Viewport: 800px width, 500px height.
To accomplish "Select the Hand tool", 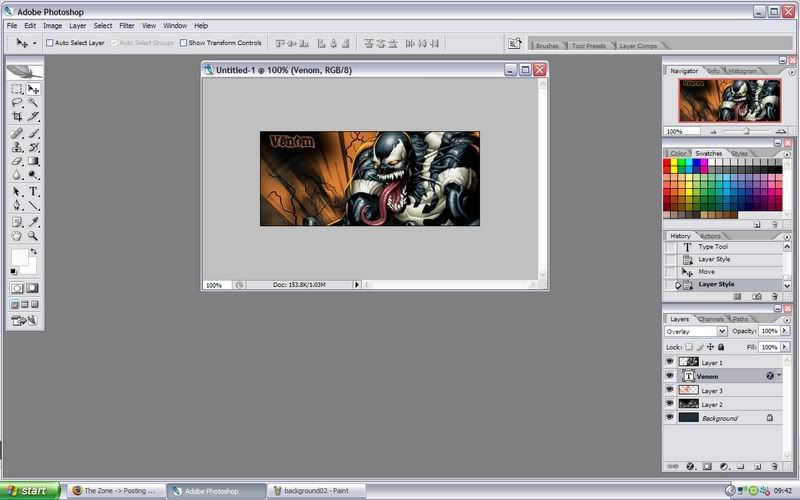I will click(17, 236).
